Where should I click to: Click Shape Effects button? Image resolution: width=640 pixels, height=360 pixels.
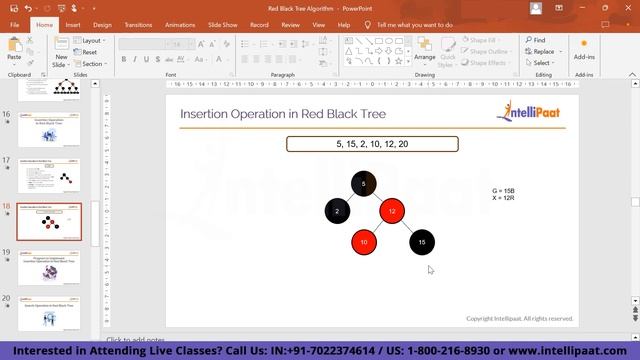(485, 63)
